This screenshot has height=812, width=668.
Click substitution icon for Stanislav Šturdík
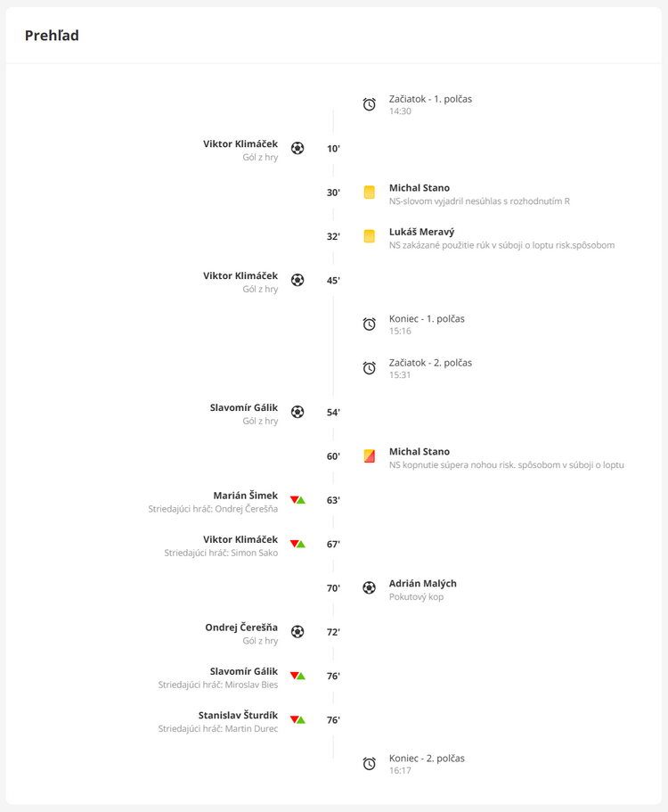click(297, 719)
